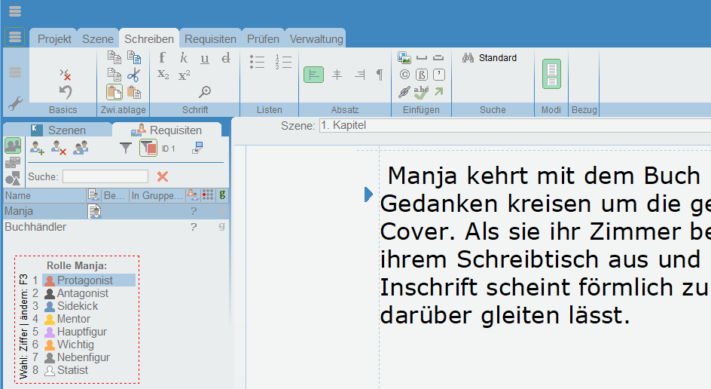Viewport: 711px width, 389px height.
Task: Open the magnifier zoom icon in Schrift
Action: [x=205, y=92]
